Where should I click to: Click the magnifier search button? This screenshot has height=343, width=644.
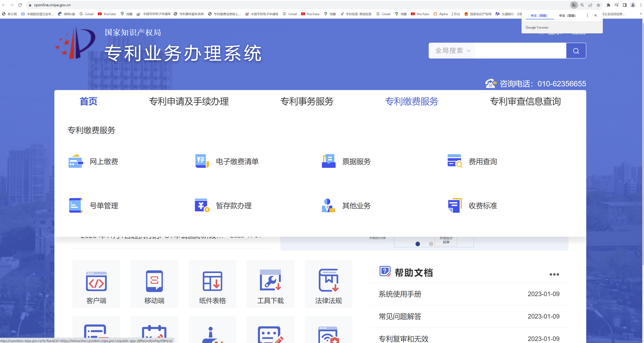click(x=576, y=51)
